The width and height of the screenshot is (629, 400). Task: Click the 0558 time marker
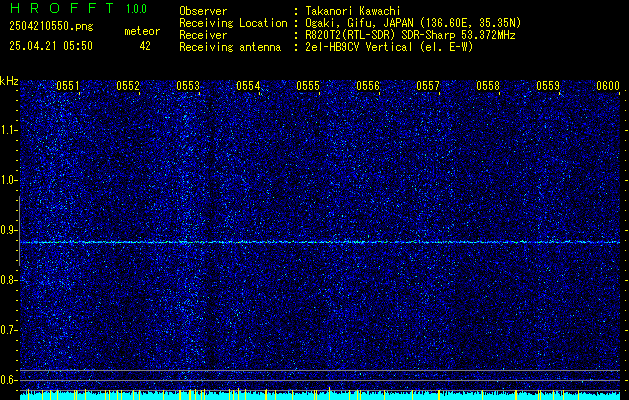[x=488, y=86]
